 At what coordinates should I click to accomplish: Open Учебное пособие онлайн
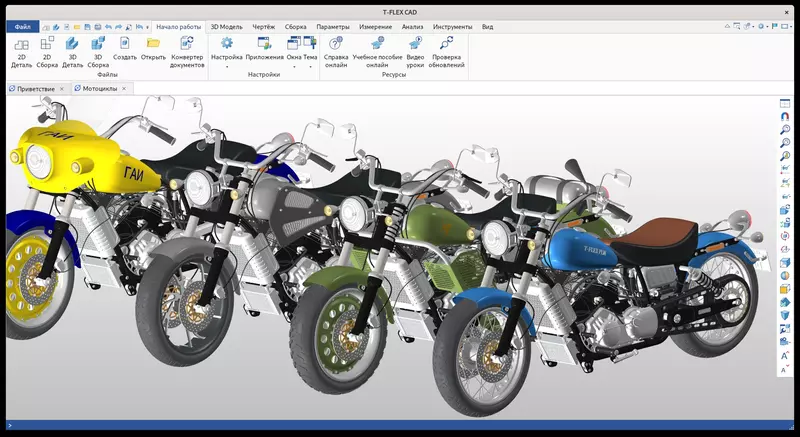coord(376,44)
